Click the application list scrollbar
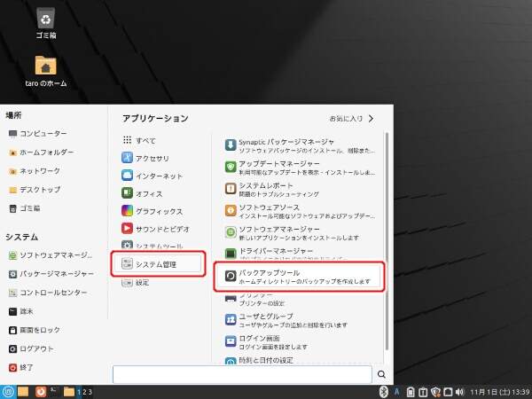Image resolution: width=532 pixels, height=399 pixels. point(387,241)
